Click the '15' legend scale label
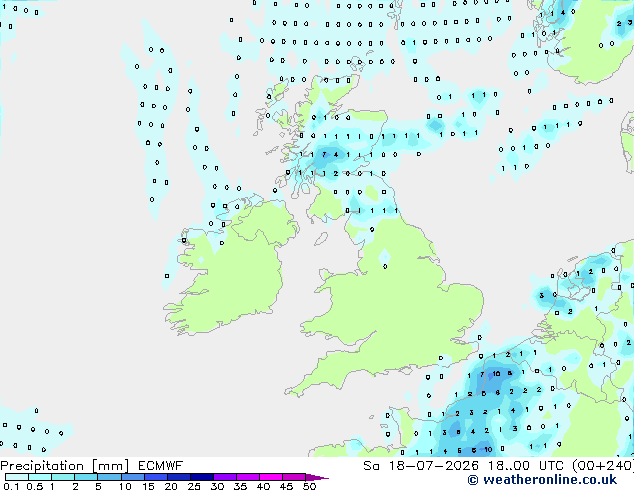The height and width of the screenshot is (490, 634). click(148, 486)
